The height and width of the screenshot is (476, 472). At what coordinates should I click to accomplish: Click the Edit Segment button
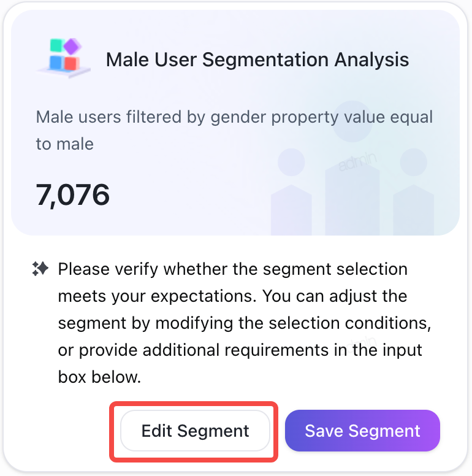pyautogui.click(x=195, y=431)
